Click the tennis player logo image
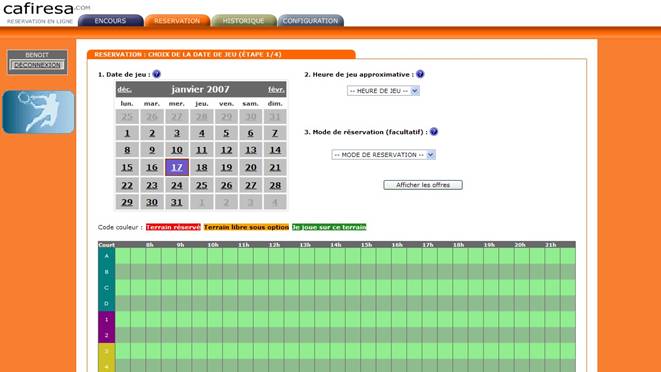661x372 pixels. [38, 112]
